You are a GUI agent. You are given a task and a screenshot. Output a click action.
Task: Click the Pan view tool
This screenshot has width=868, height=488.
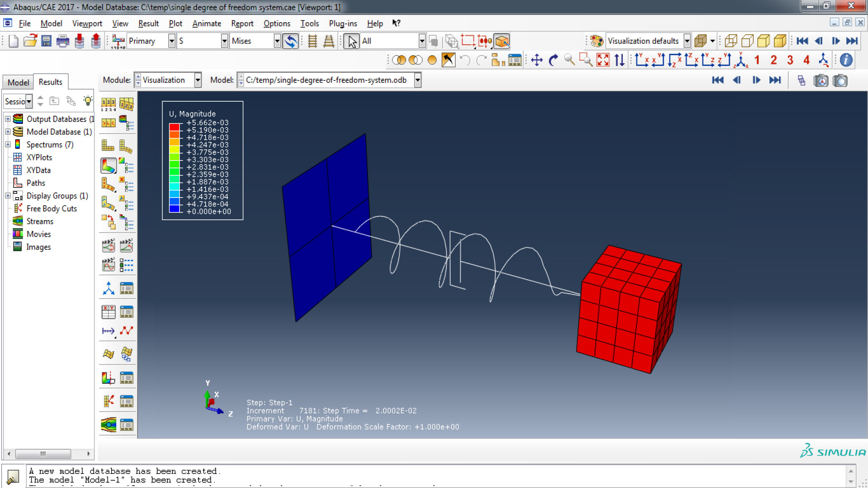(x=537, y=60)
